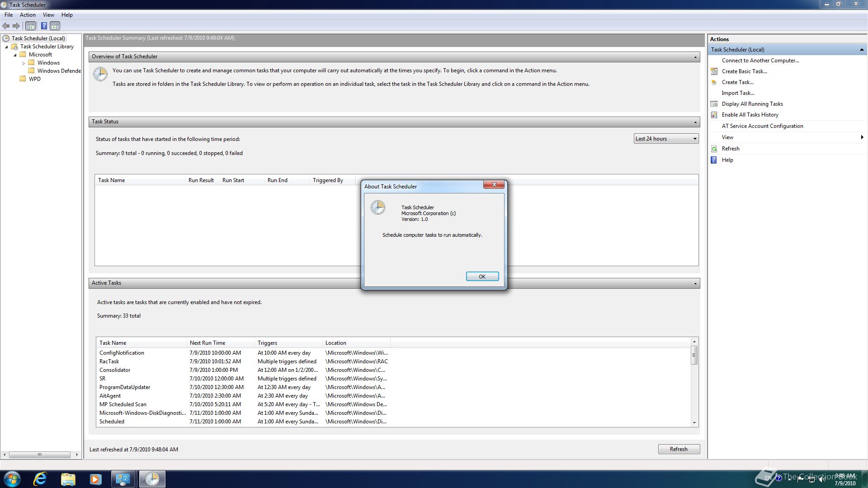
Task: Click the Enable All Tasks History icon
Action: click(x=714, y=115)
